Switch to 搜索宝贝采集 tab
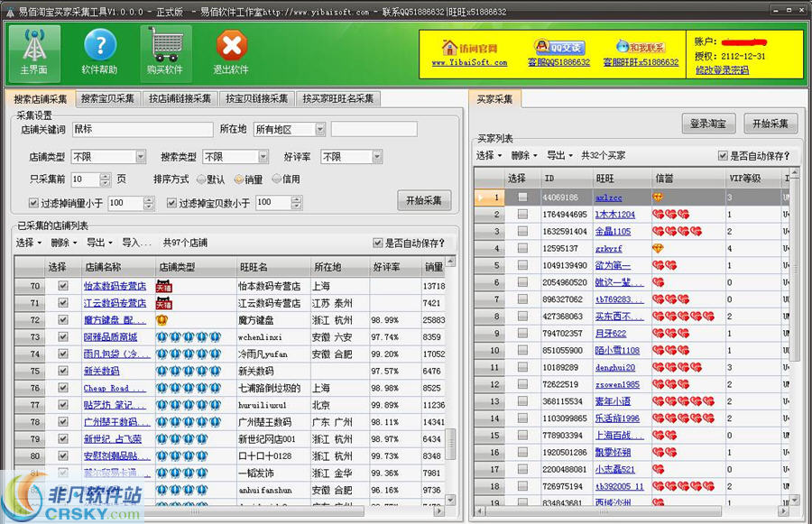Screen dimensions: 812x524 [107, 98]
